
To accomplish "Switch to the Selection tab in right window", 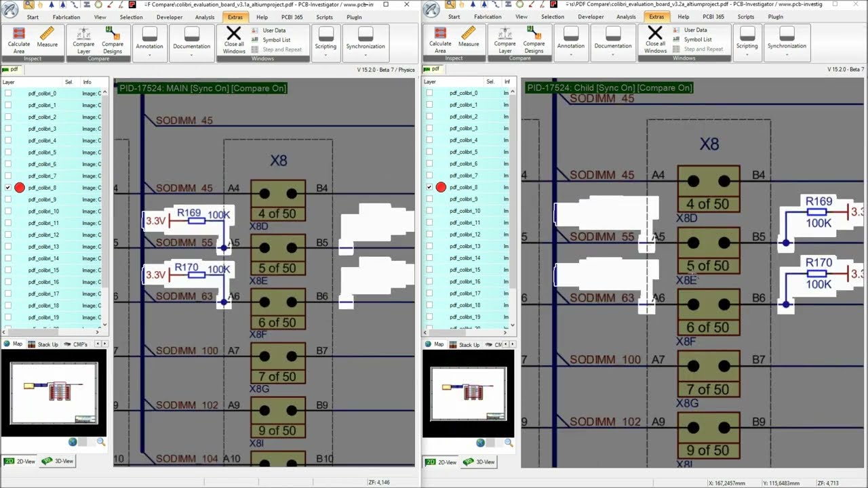I will tap(552, 17).
